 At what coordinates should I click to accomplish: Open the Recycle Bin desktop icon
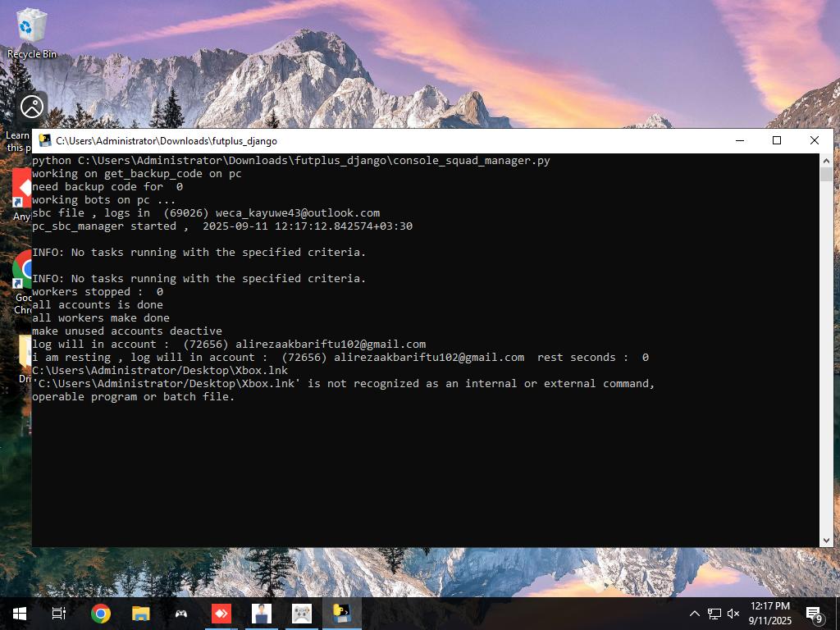pos(32,33)
